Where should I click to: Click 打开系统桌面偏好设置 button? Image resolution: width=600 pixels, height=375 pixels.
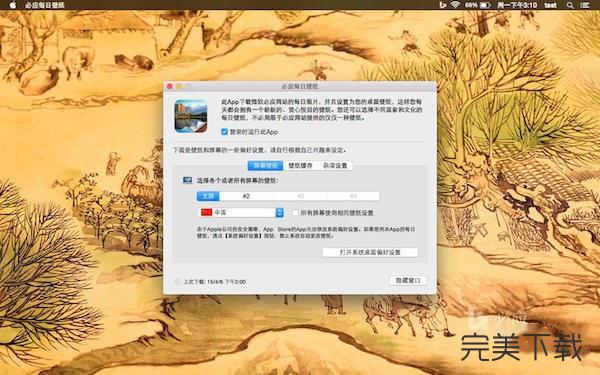pos(370,253)
